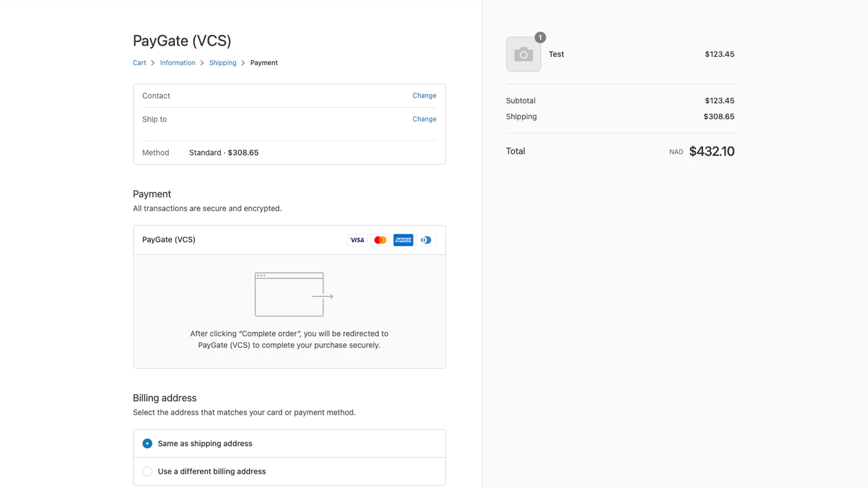Click the redirect notice about Complete order
The width and height of the screenshot is (868, 488).
click(x=289, y=339)
